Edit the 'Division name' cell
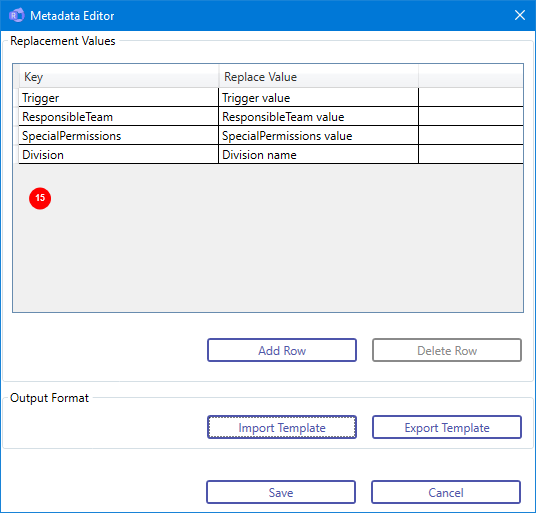The height and width of the screenshot is (513, 536). point(318,155)
